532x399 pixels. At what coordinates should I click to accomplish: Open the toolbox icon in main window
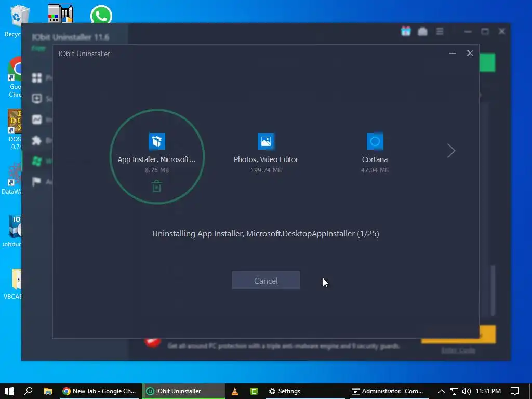click(422, 32)
